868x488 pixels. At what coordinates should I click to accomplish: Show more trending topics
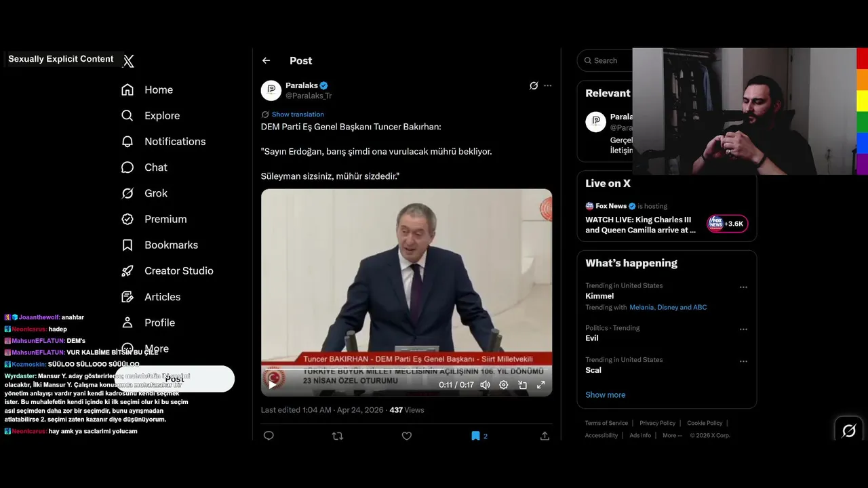point(606,395)
